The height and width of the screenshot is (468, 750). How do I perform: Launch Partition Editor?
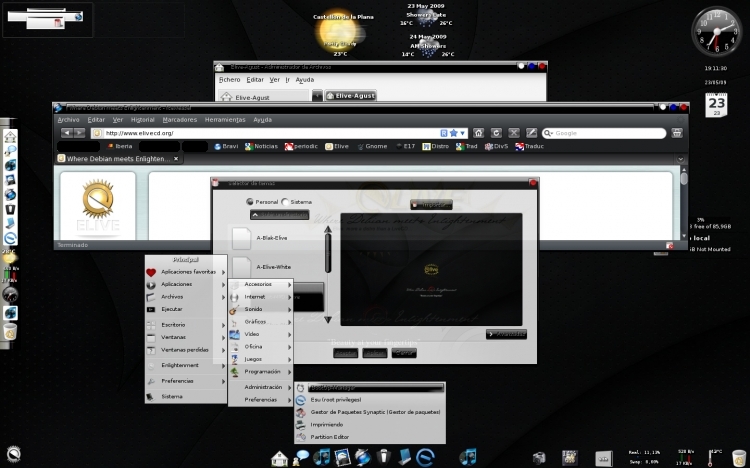pos(370,437)
